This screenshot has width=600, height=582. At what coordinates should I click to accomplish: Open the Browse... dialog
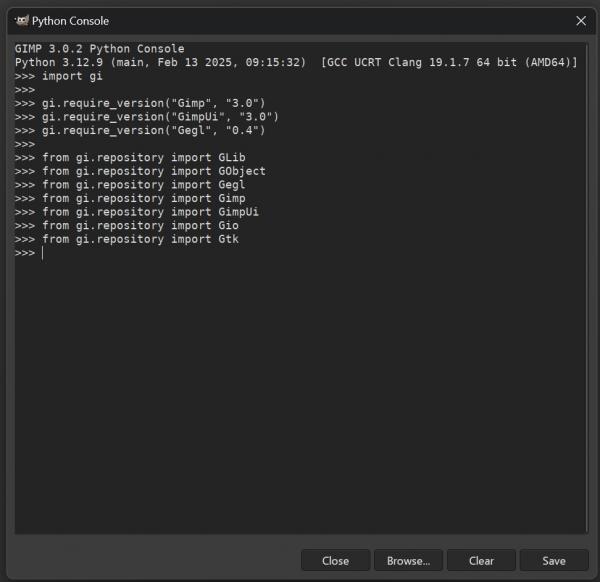[x=408, y=561]
